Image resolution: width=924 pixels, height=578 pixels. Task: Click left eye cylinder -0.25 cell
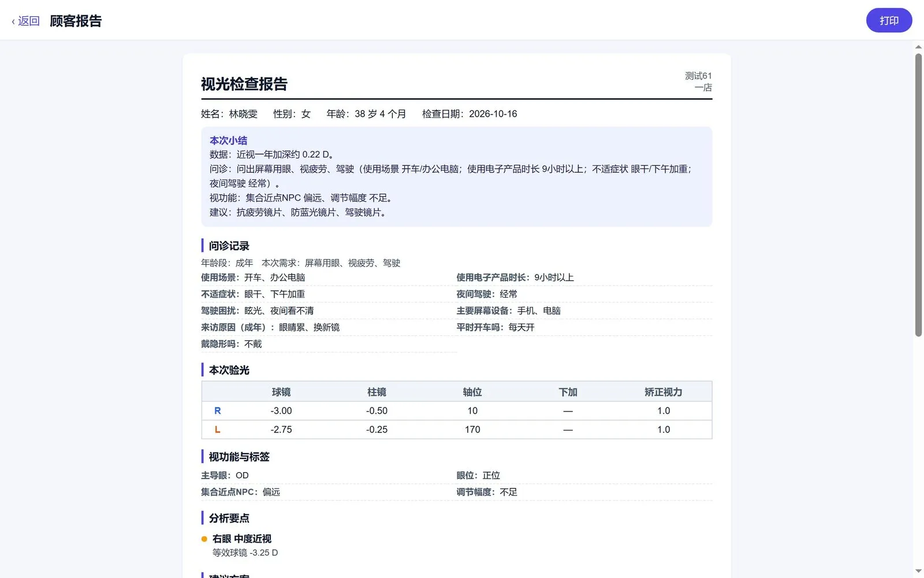pos(377,429)
